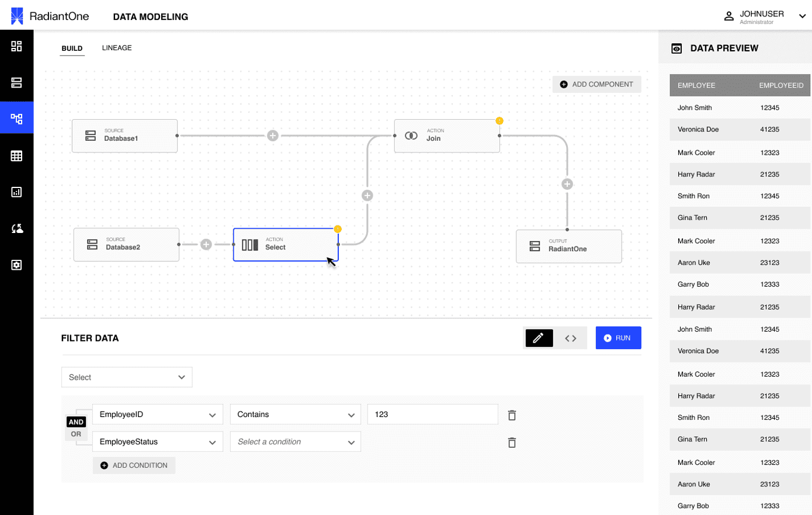This screenshot has width=812, height=515.
Task: Click the Select node warning badge
Action: pyautogui.click(x=338, y=229)
